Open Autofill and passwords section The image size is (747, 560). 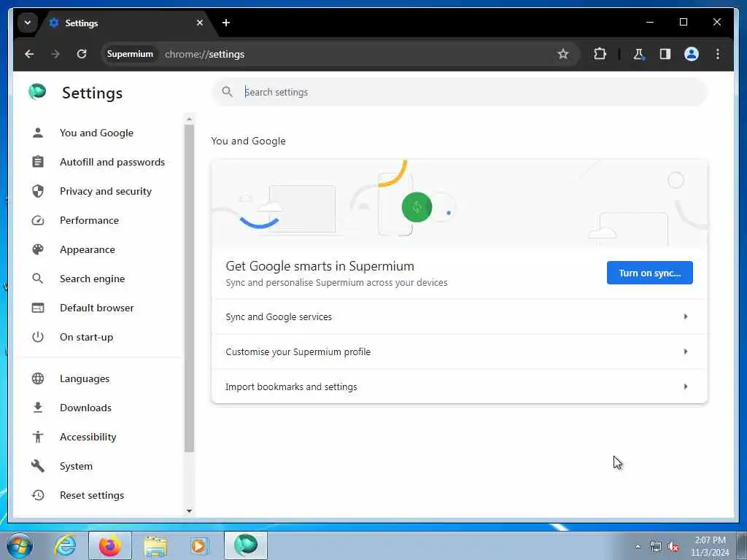pyautogui.click(x=112, y=162)
